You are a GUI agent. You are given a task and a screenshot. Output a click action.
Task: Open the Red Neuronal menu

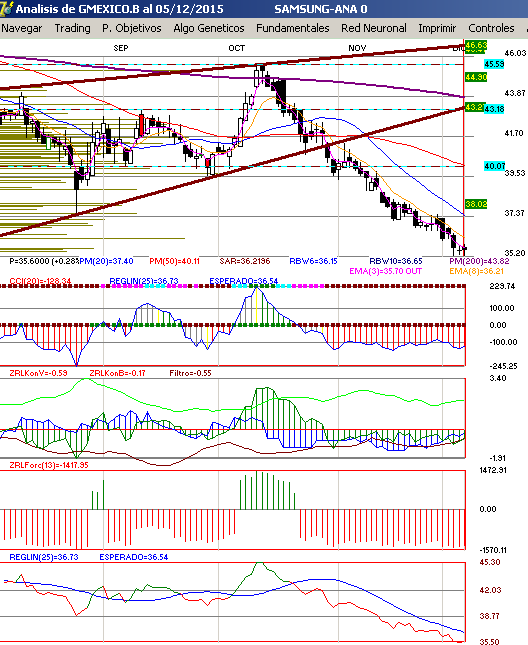[x=373, y=28]
